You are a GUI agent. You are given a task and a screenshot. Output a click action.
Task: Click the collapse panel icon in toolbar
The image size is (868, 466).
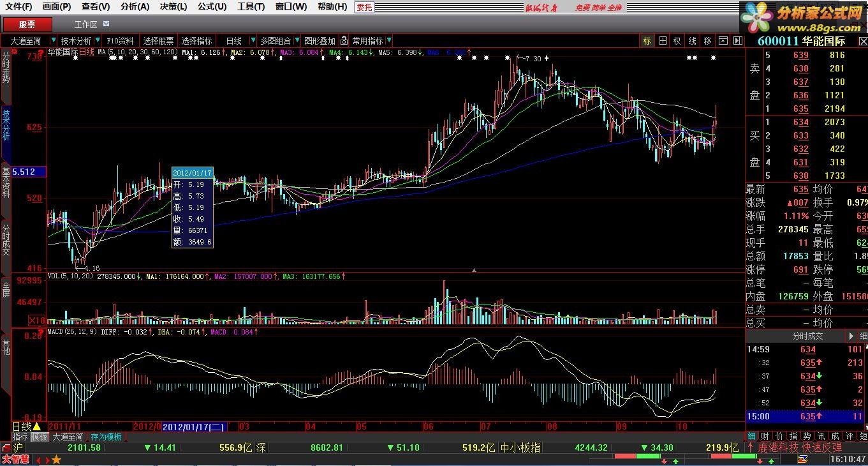coord(723,41)
